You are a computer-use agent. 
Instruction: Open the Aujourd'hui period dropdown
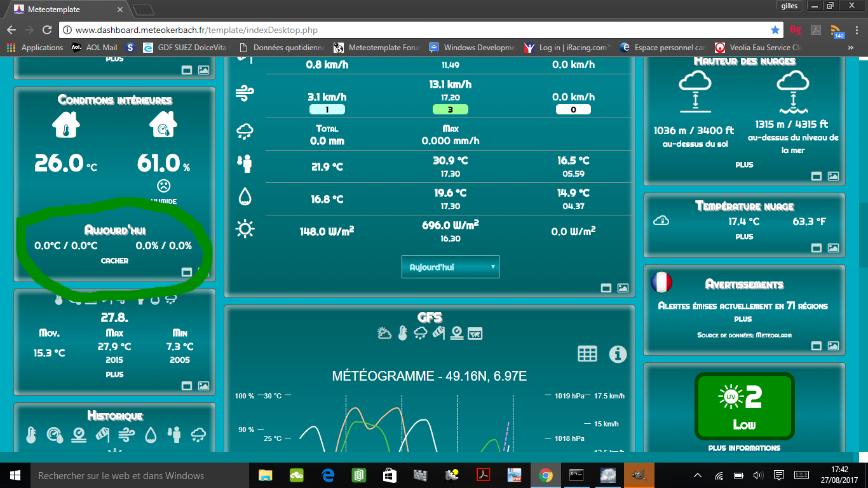[x=451, y=267]
